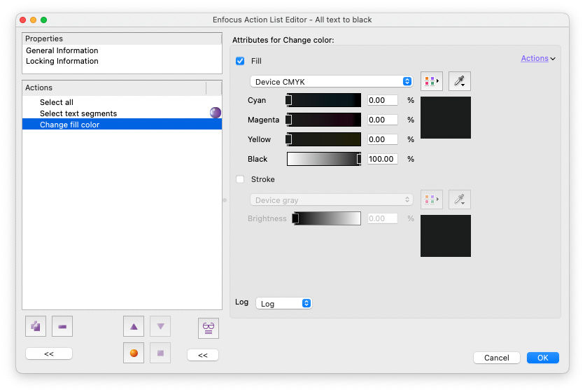The width and height of the screenshot is (585, 392).
Task: Click the add action icon button
Action: (36, 326)
